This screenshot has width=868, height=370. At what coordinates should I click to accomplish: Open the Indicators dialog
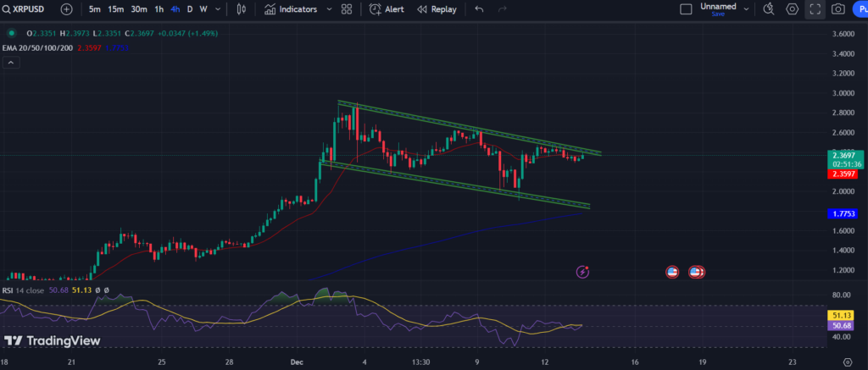click(291, 9)
